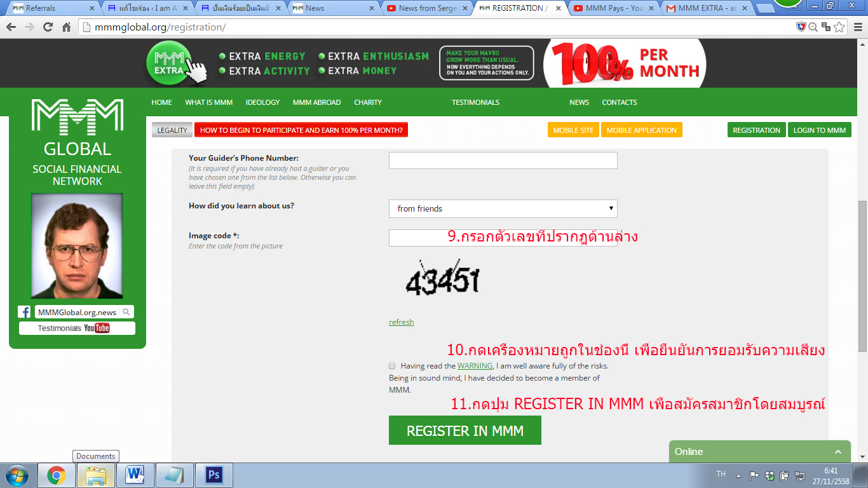Click the MMM Global sidebar logo
The height and width of the screenshot is (488, 868).
tap(78, 118)
